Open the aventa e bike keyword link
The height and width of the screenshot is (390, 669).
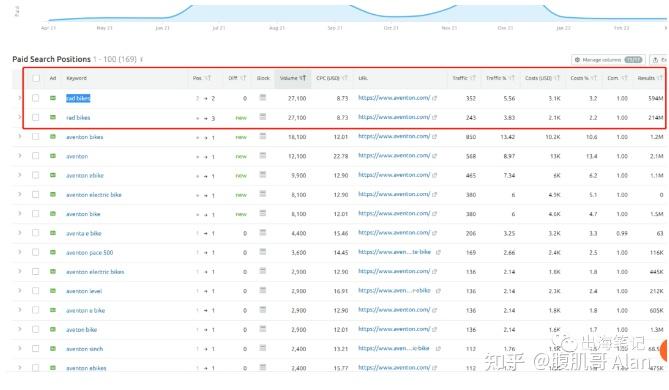pos(84,233)
